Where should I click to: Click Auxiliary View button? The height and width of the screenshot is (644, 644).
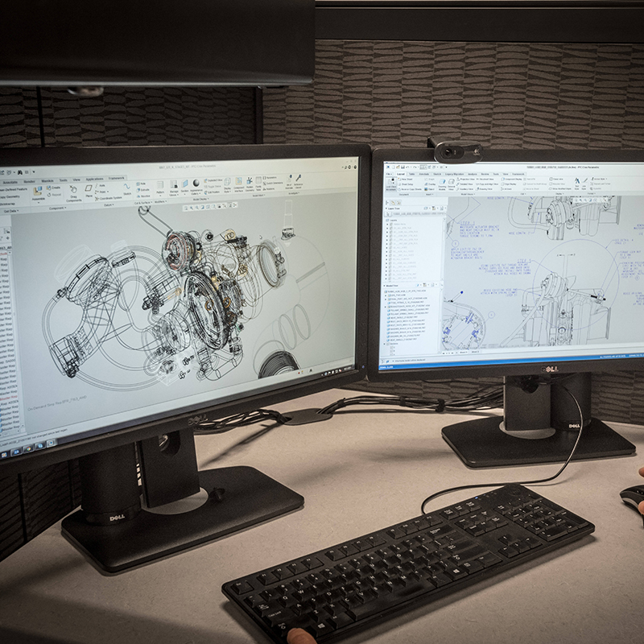[x=464, y=189]
